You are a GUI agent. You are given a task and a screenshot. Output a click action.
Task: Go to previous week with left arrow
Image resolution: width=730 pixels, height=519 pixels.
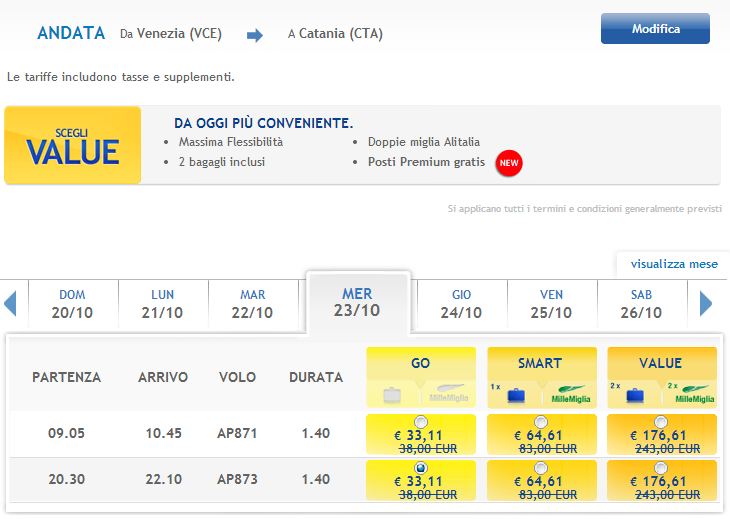tap(10, 303)
